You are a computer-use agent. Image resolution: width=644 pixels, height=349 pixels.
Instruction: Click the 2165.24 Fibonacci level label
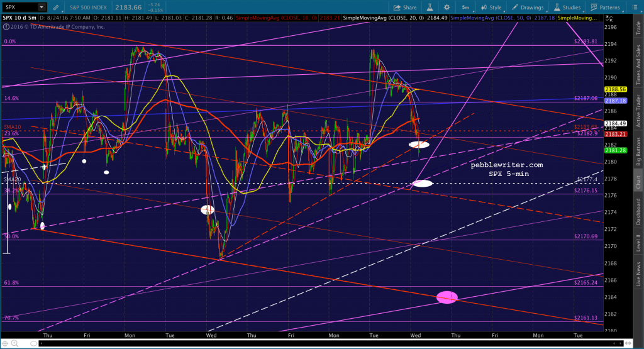click(x=586, y=282)
